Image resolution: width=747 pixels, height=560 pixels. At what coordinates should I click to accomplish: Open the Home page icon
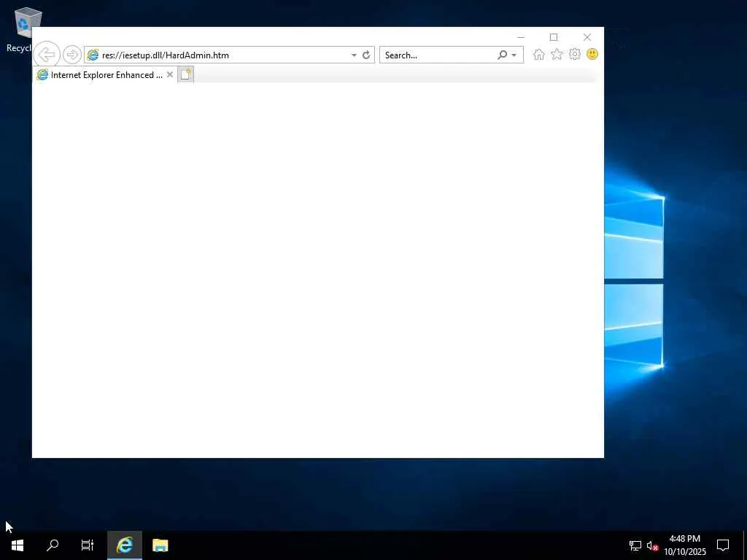[539, 54]
